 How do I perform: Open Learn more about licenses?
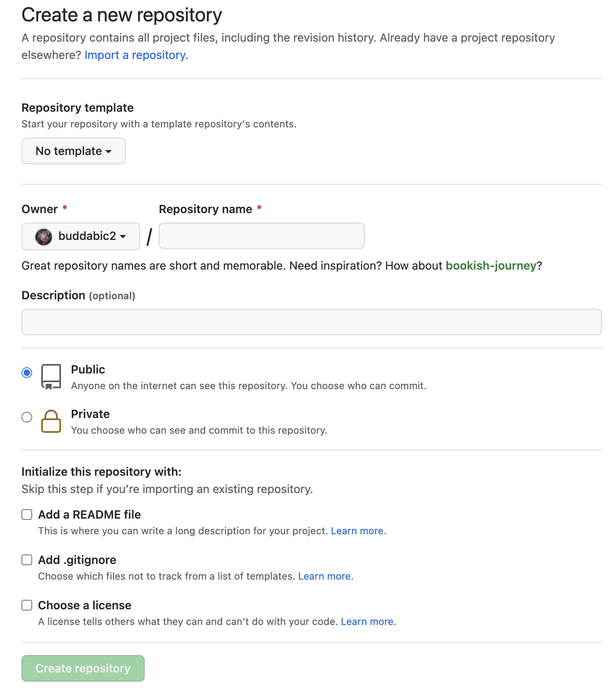pyautogui.click(x=368, y=621)
